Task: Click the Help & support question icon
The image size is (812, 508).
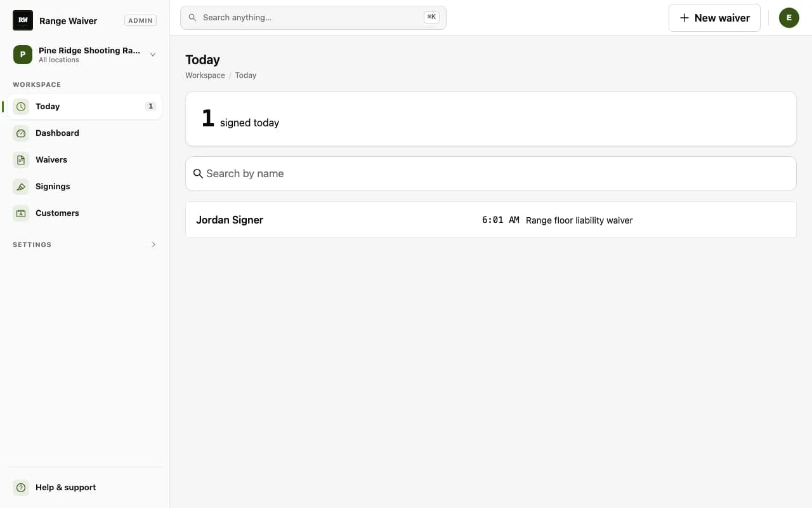Action: [x=21, y=488]
